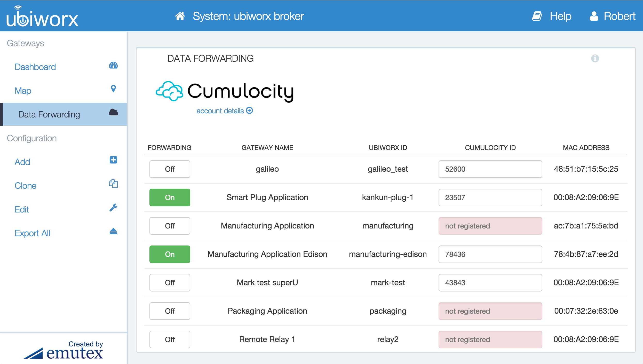
Task: Click the CUMULOCITY ID column header
Action: 490,148
